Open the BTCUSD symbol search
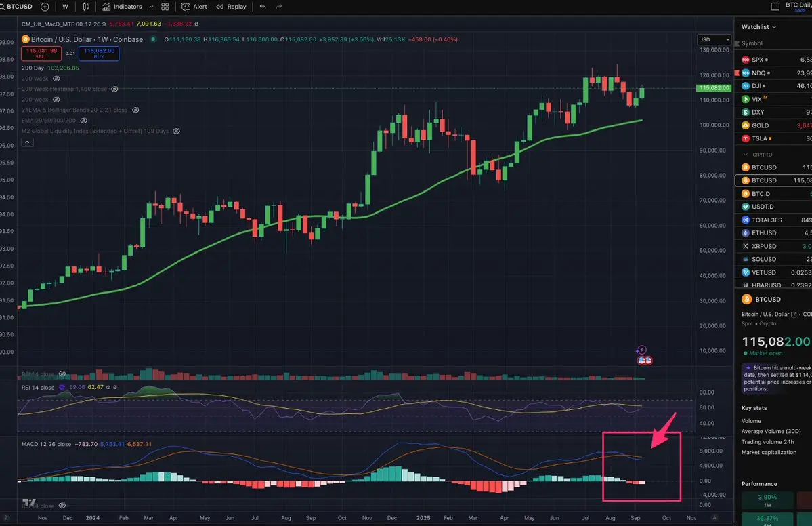Viewport: 812px width, 526px height. tap(16, 7)
